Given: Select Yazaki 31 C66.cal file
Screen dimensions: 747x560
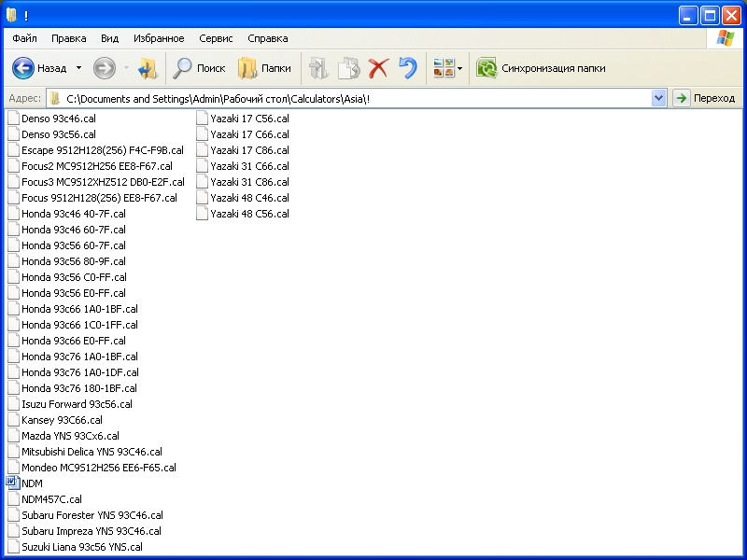Looking at the screenshot, I should (243, 166).
